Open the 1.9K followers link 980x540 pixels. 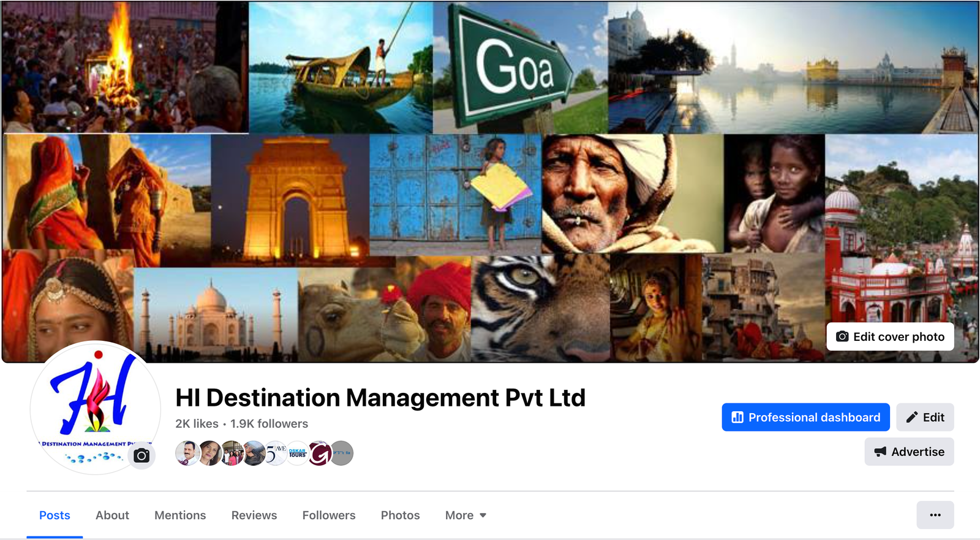pos(269,424)
